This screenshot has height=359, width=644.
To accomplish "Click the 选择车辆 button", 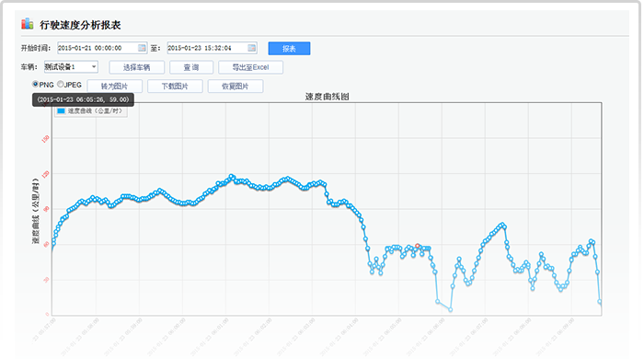I will tap(137, 67).
